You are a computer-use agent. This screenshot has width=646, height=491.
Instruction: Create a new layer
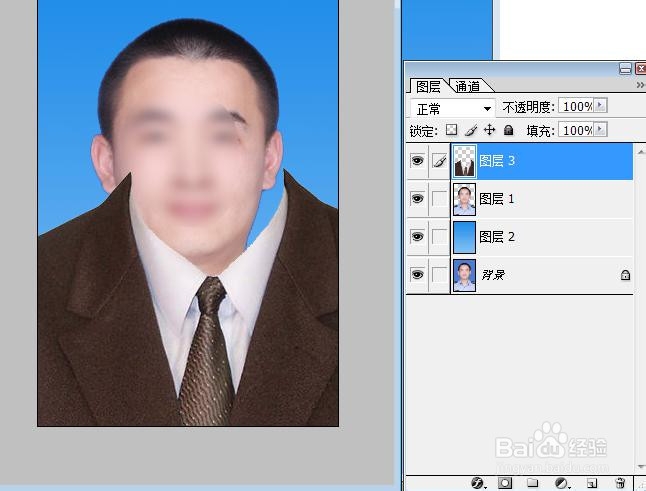point(592,483)
